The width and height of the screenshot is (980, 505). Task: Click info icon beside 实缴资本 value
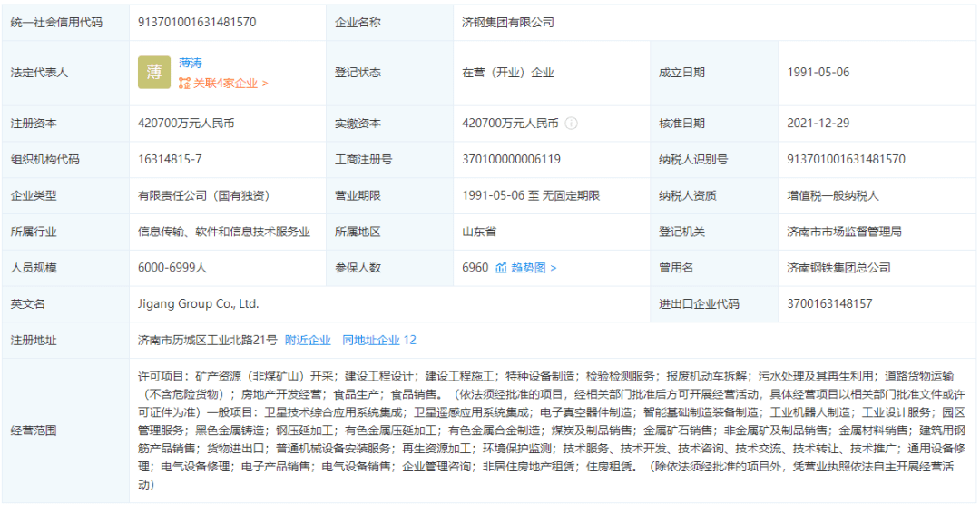click(571, 124)
